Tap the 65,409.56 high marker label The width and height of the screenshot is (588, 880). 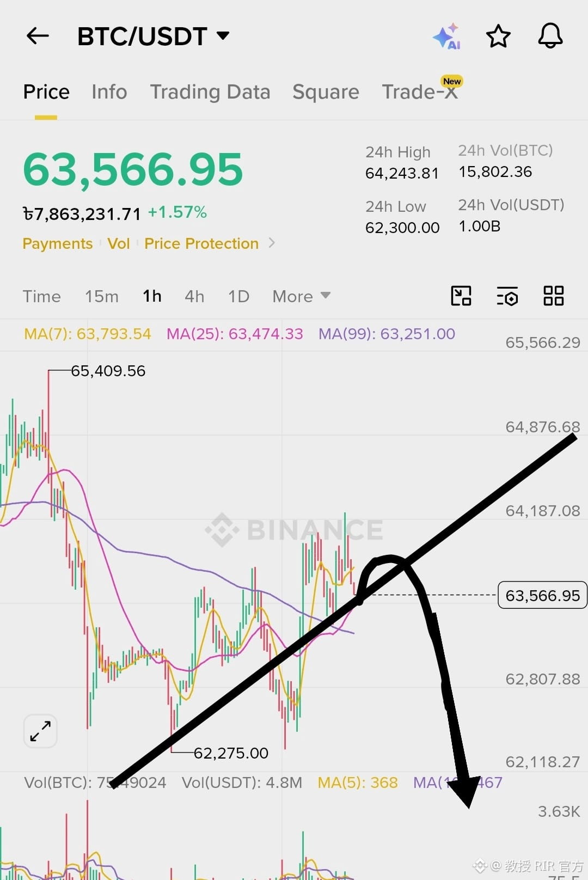point(108,371)
